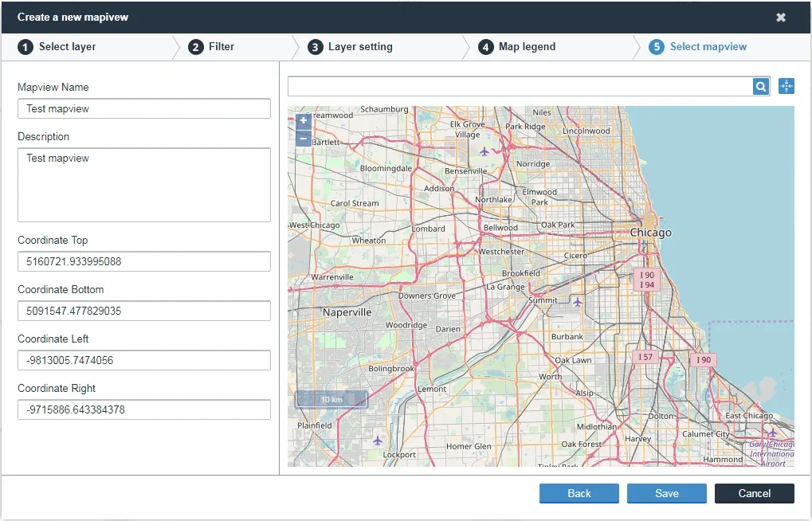Click the Wheaton label on the map
Image resolution: width=812 pixels, height=521 pixels.
[x=369, y=241]
